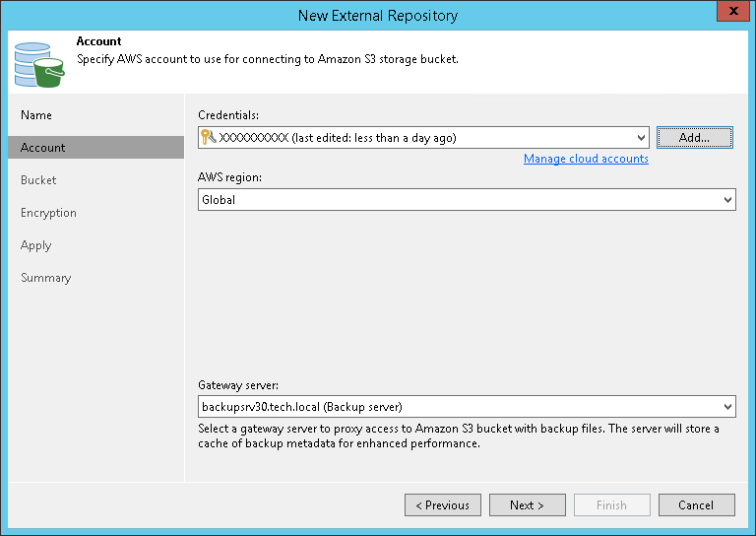The image size is (756, 536).
Task: Open the AWS region dropdown
Action: (x=727, y=200)
